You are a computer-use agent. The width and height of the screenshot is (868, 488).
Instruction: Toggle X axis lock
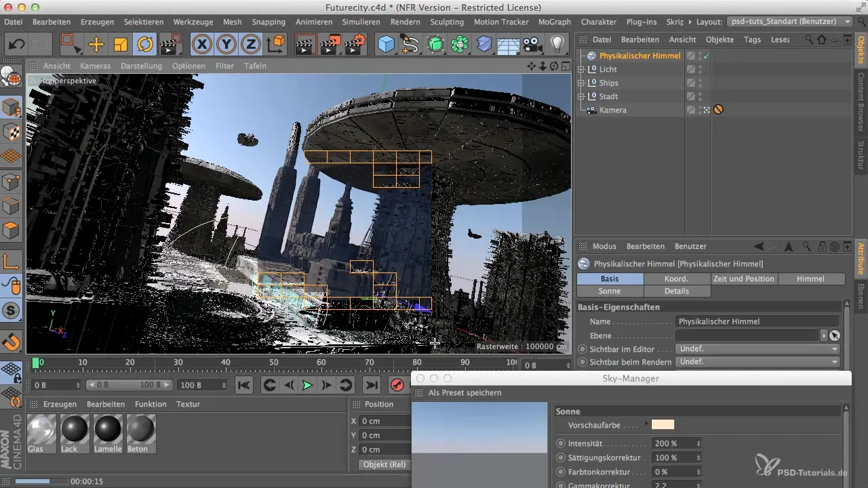201,45
